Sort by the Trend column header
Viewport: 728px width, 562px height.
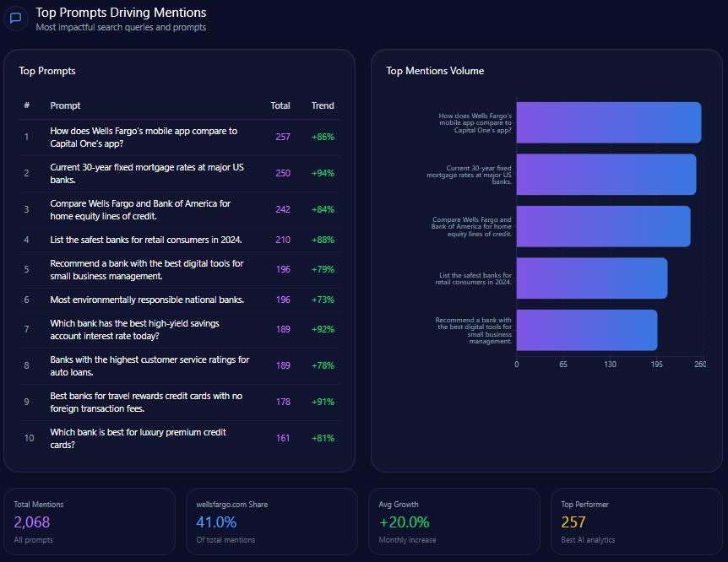[323, 105]
